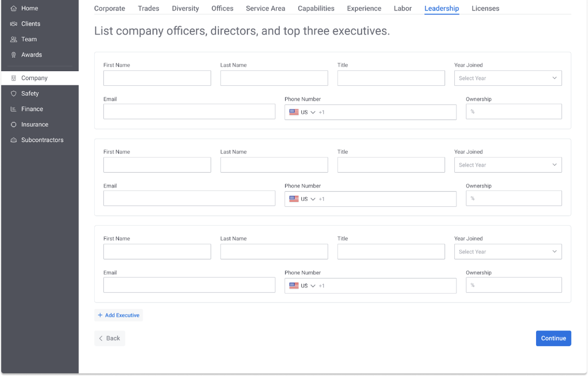Open the Capabilities tab
This screenshot has height=378, width=588.
[x=315, y=8]
